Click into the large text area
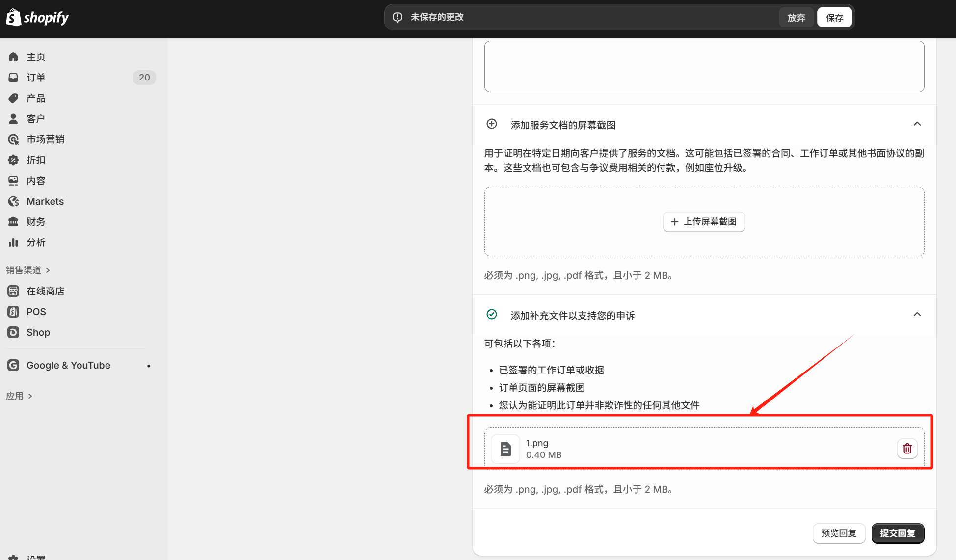This screenshot has width=956, height=560. point(704,66)
